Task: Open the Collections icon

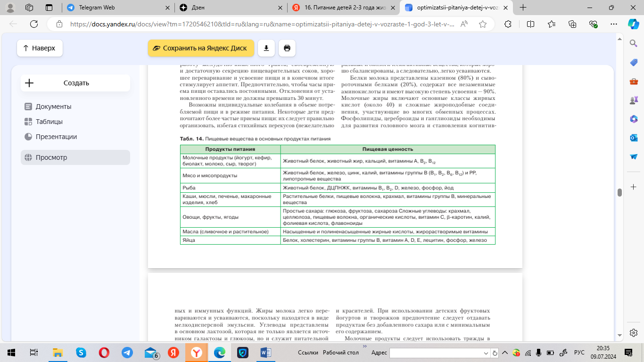Action: (x=572, y=24)
